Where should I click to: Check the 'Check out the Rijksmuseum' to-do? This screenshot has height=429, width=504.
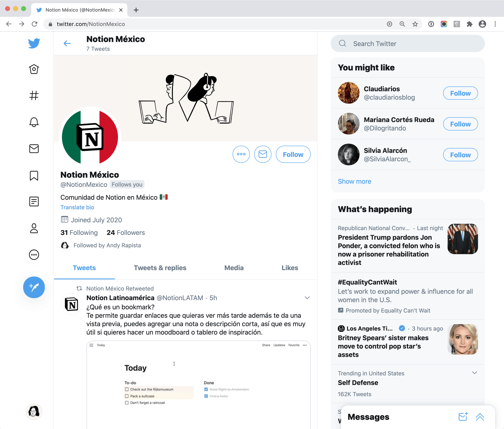click(x=127, y=389)
